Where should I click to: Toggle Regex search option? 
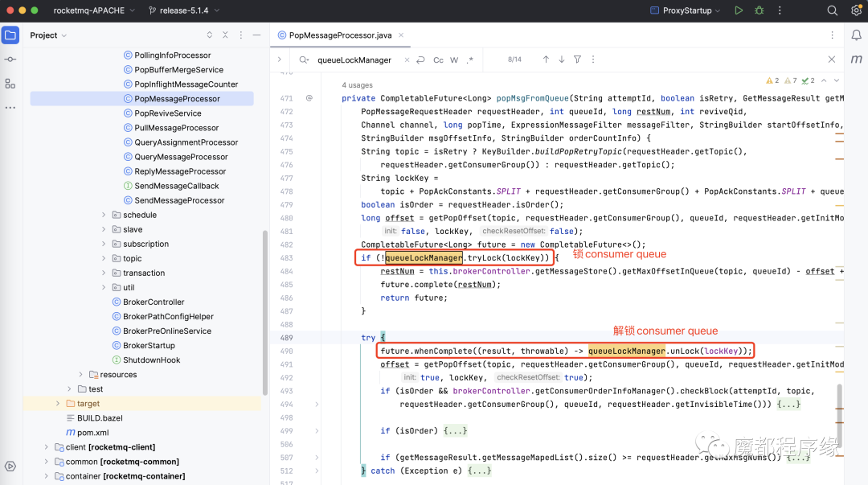point(470,60)
